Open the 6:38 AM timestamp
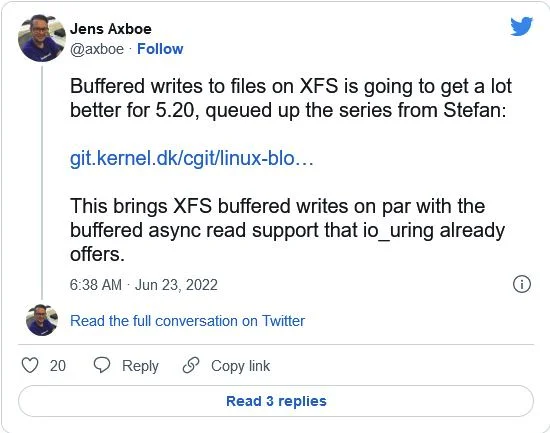 [95, 285]
